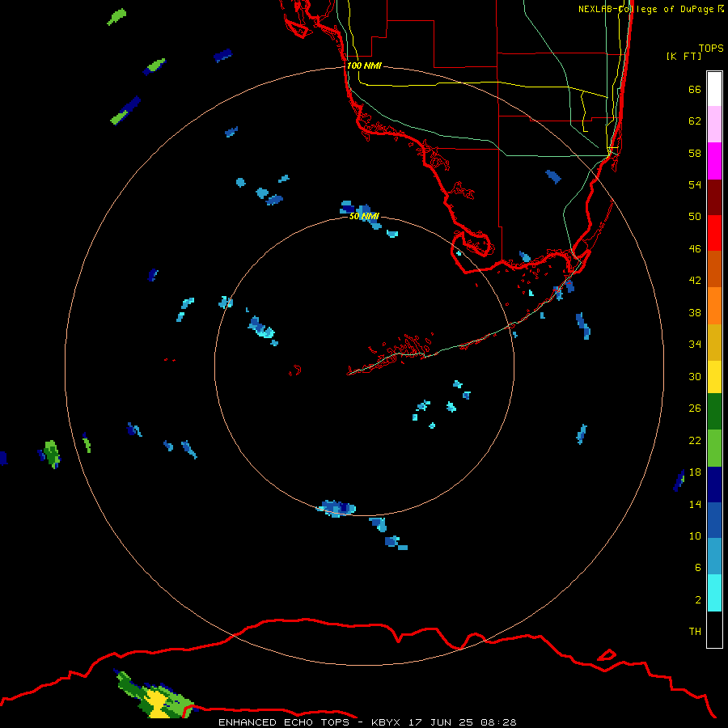Select the 22 legend value
728x728 pixels.
(695, 440)
